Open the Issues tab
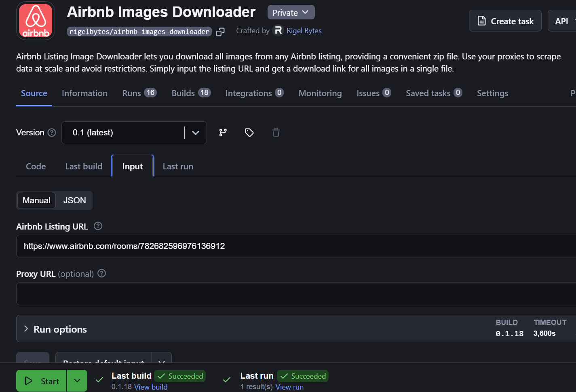 coord(373,93)
